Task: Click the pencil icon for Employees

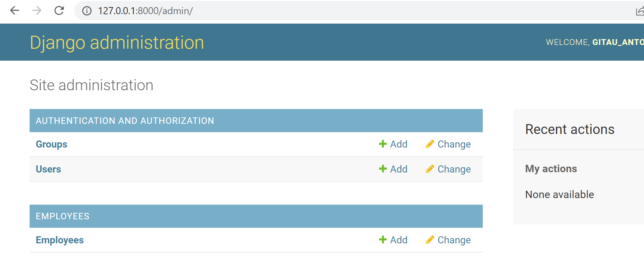Action: pos(430,240)
